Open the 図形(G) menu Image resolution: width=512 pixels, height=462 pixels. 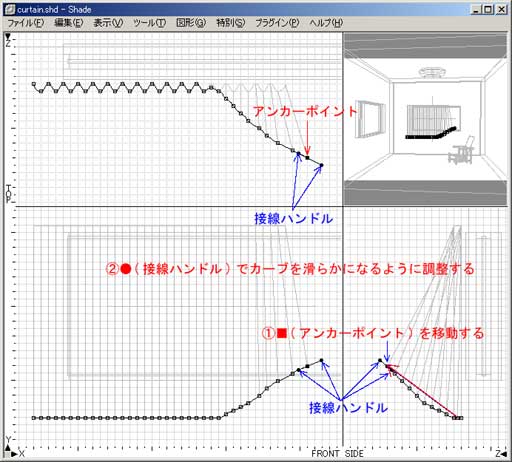coord(191,23)
